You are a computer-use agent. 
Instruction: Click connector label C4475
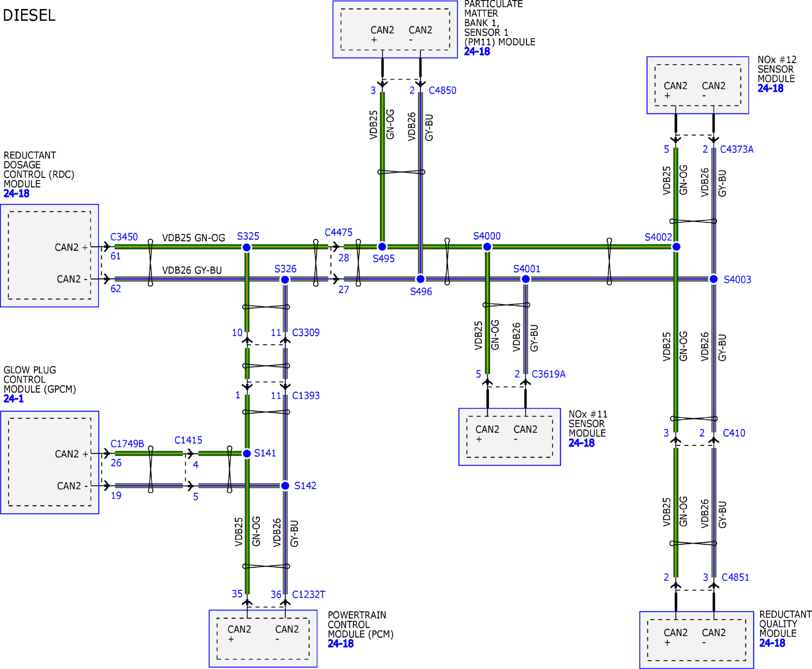(338, 232)
